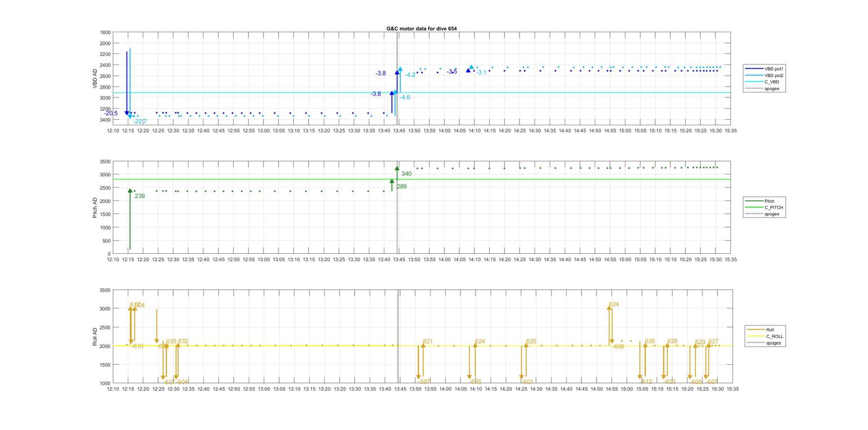Click the "-4.6" VBD annotation
The height and width of the screenshot is (430, 868).
point(404,97)
